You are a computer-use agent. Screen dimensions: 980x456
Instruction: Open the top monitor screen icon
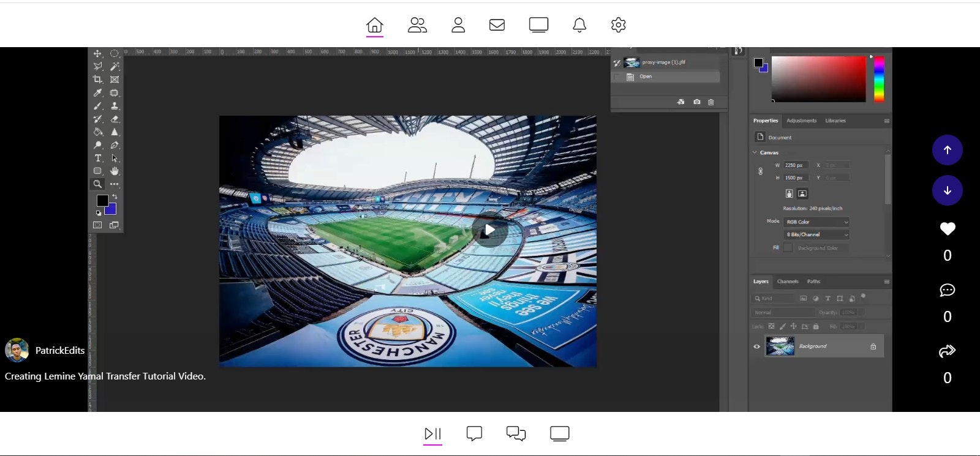coord(539,25)
